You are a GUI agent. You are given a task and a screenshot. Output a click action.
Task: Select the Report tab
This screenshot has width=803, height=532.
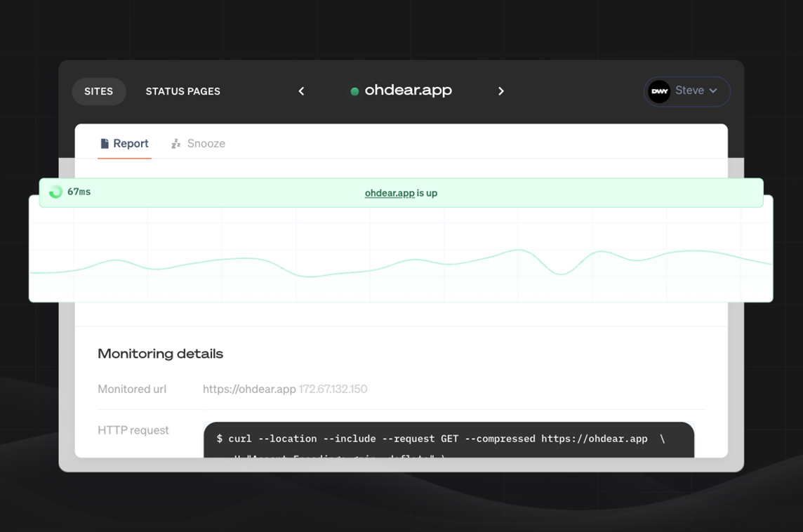click(x=124, y=143)
